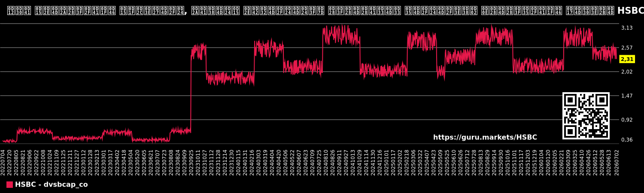Image resolution: width=644 pixels, height=193 pixels.
Task: Select the 2,57 y-axis label
Action: coord(627,48)
